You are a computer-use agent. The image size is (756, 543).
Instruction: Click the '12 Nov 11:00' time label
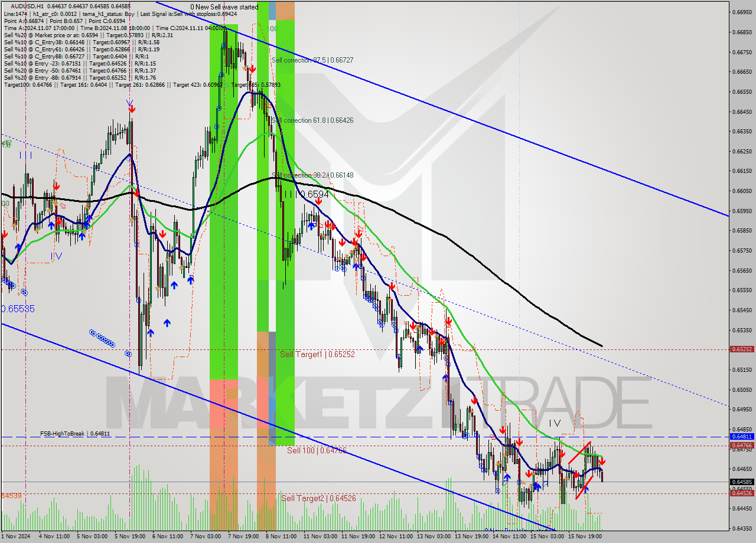point(395,537)
